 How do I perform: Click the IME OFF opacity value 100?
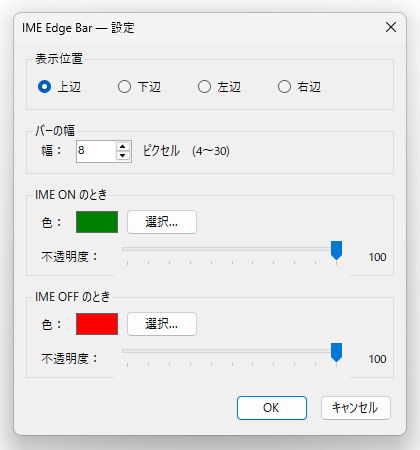[x=377, y=359]
